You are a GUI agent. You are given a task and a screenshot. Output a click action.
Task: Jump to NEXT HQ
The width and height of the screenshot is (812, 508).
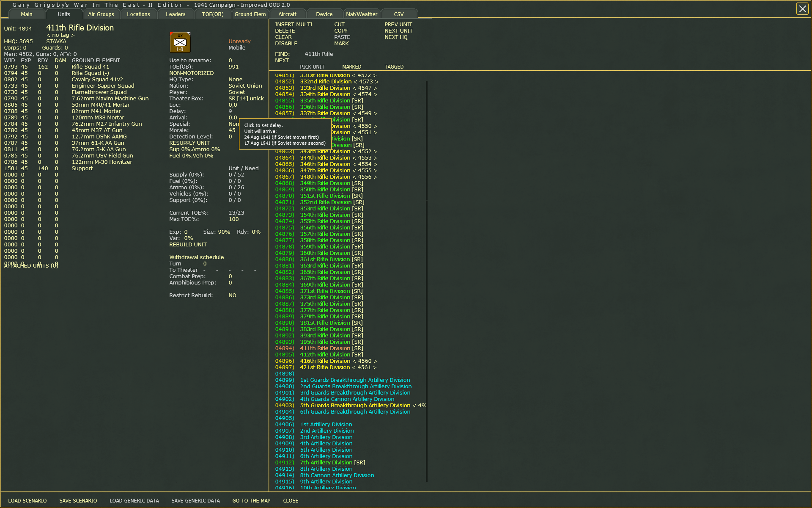pyautogui.click(x=396, y=37)
